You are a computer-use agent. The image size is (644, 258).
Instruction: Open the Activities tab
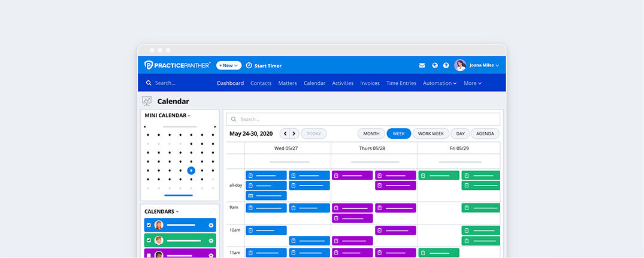[x=343, y=83]
